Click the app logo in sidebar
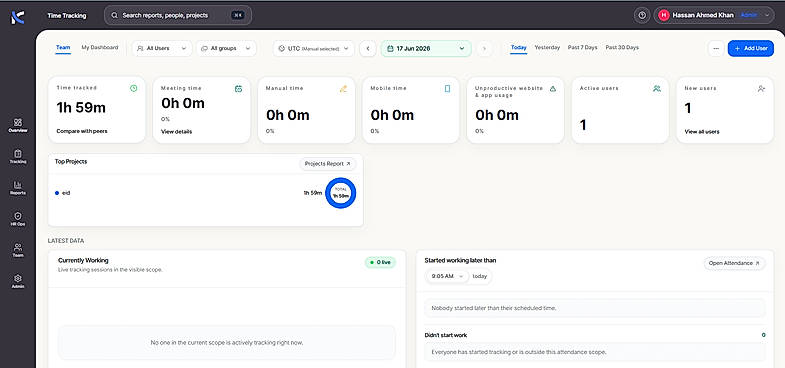Screen dimensions: 785x368 pyautogui.click(x=18, y=18)
